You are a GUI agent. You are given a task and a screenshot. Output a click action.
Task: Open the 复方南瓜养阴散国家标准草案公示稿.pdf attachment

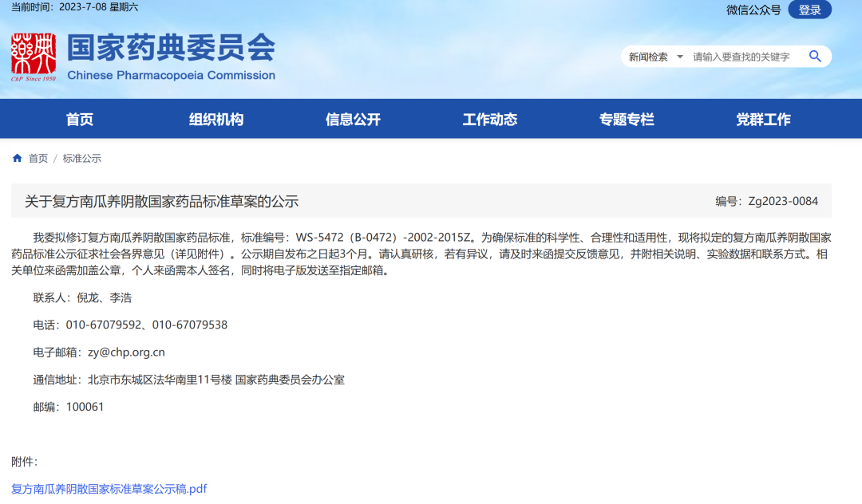(x=109, y=489)
